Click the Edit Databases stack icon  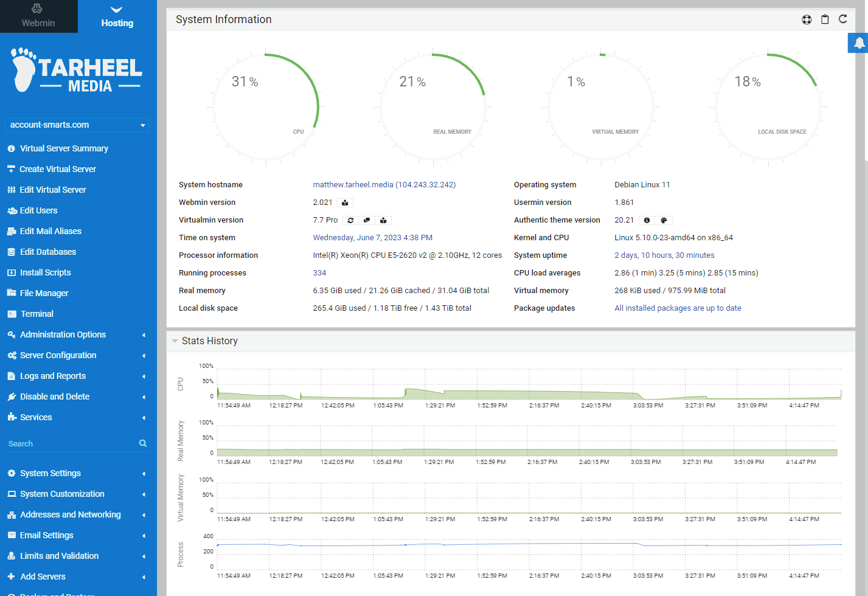pos(11,252)
